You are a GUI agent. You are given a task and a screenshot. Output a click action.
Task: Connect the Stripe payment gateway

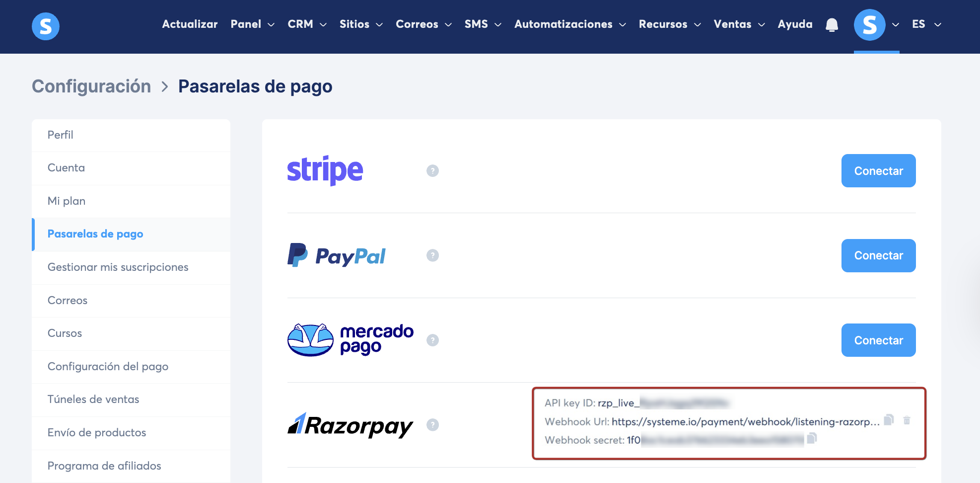pos(878,170)
